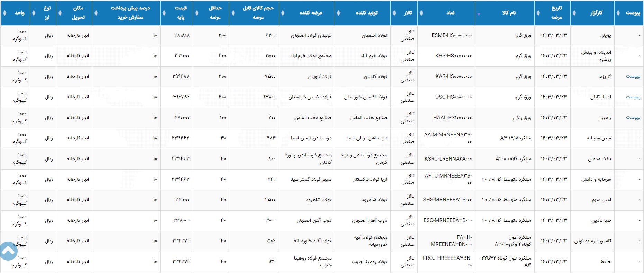
Task: Sort by نوع ارز column arrows
Action: pos(34,13)
